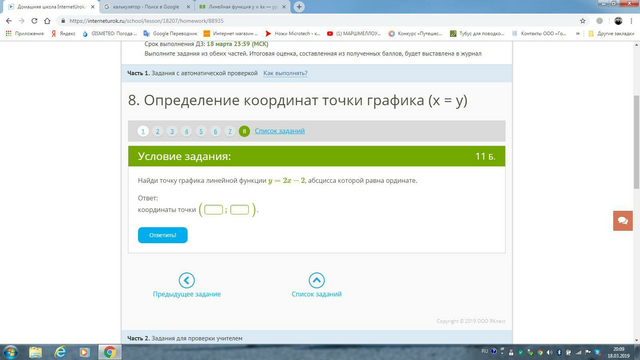Bookmark the page with the star icon
Image resolution: width=640 pixels, height=360 pixels.
click(x=583, y=21)
